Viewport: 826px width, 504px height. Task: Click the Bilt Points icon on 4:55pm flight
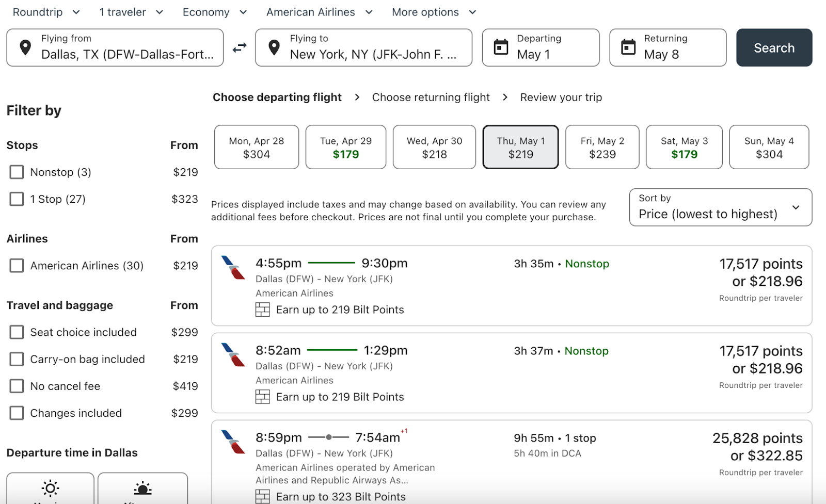pos(263,310)
